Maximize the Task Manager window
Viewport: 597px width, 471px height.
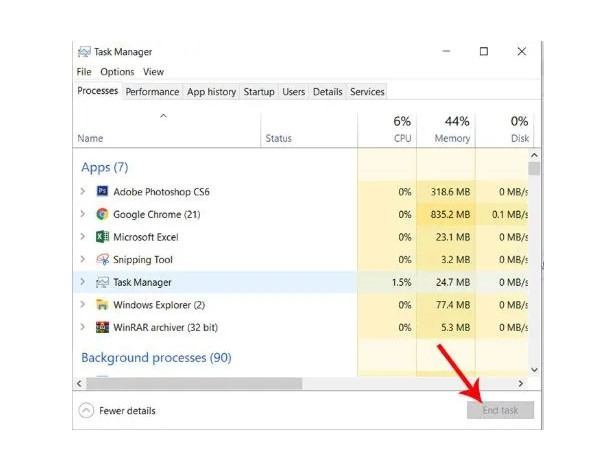tap(484, 51)
